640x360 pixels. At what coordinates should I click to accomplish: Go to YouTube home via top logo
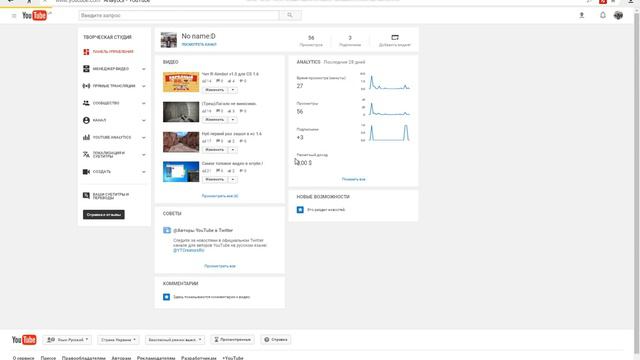coord(34,16)
